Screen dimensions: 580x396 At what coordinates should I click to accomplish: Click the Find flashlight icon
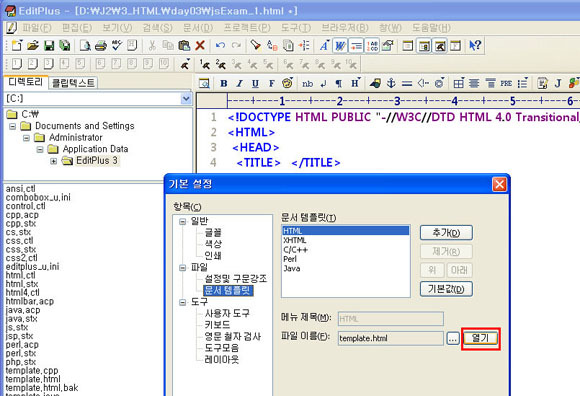coord(255,45)
